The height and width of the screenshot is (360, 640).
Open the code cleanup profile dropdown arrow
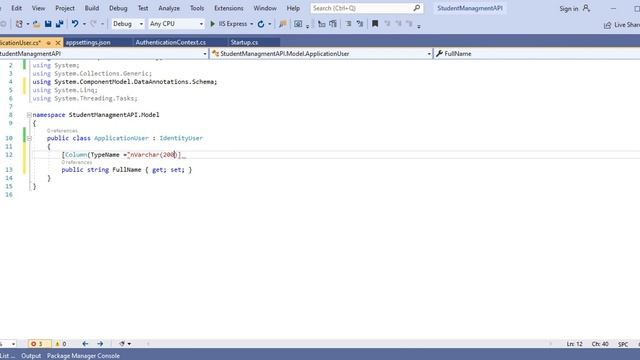[129, 344]
